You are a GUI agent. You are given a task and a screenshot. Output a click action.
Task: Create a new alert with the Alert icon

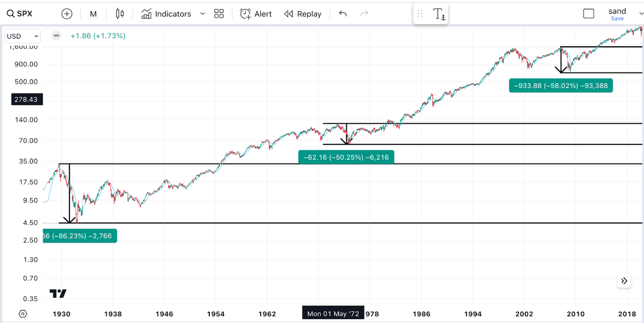coord(256,14)
